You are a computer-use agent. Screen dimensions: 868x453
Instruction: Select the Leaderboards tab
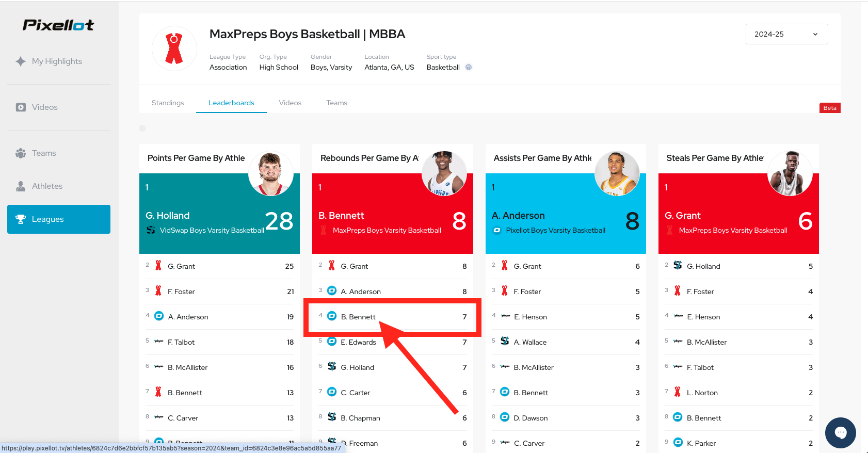coord(231,103)
